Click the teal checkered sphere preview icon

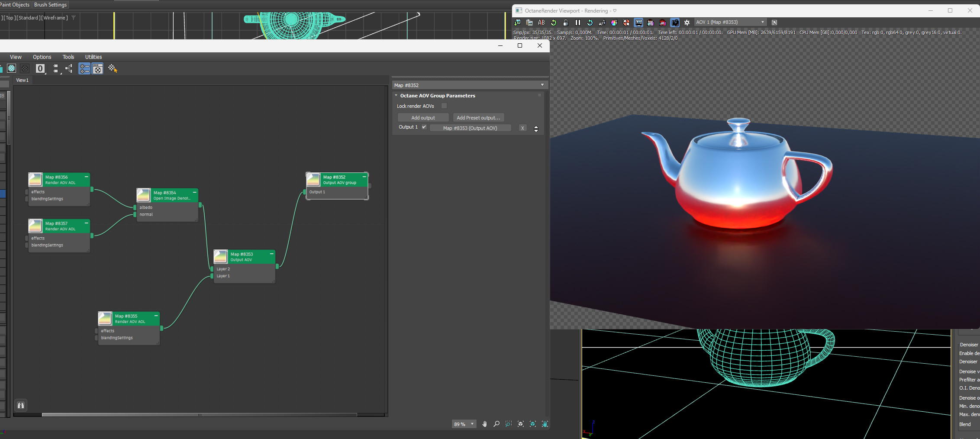coord(12,68)
